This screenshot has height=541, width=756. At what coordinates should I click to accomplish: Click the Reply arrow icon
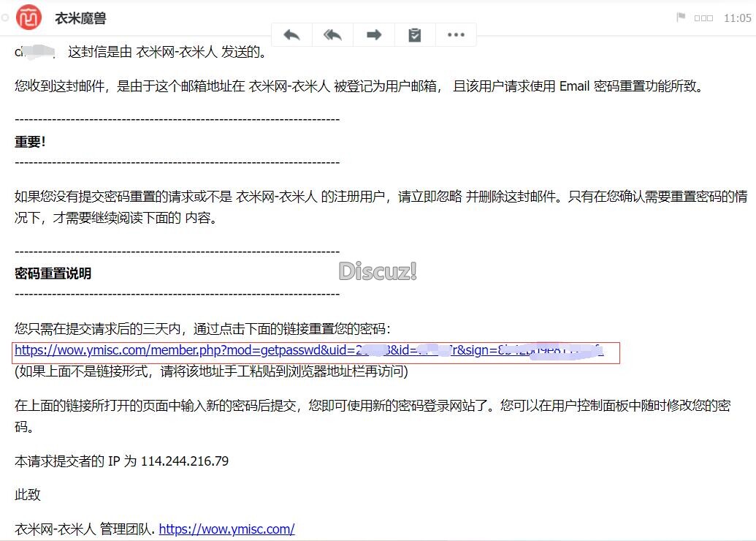(x=291, y=35)
